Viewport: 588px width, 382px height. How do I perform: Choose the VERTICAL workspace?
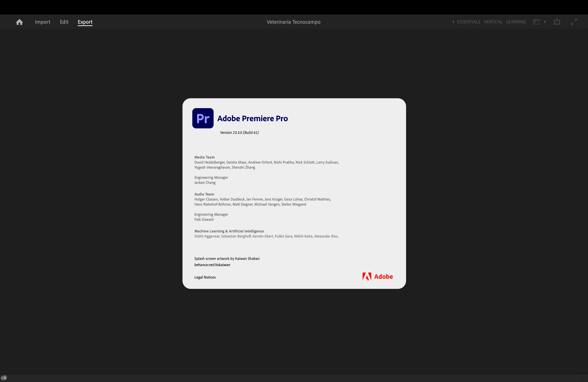pos(493,22)
